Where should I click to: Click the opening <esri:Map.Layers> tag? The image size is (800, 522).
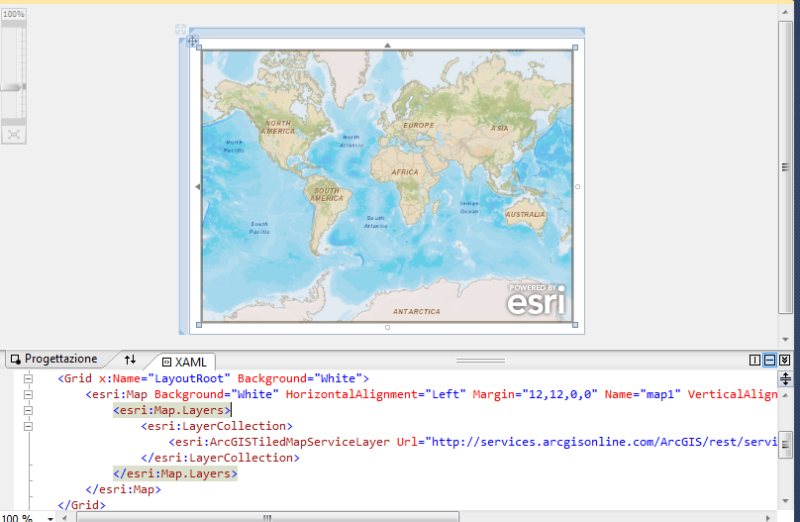[x=172, y=410]
